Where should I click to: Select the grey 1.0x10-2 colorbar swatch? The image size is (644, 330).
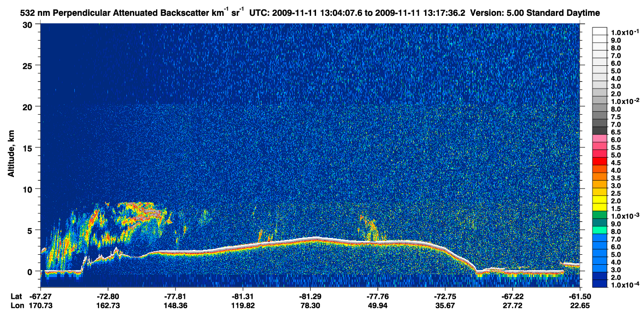[x=599, y=101]
